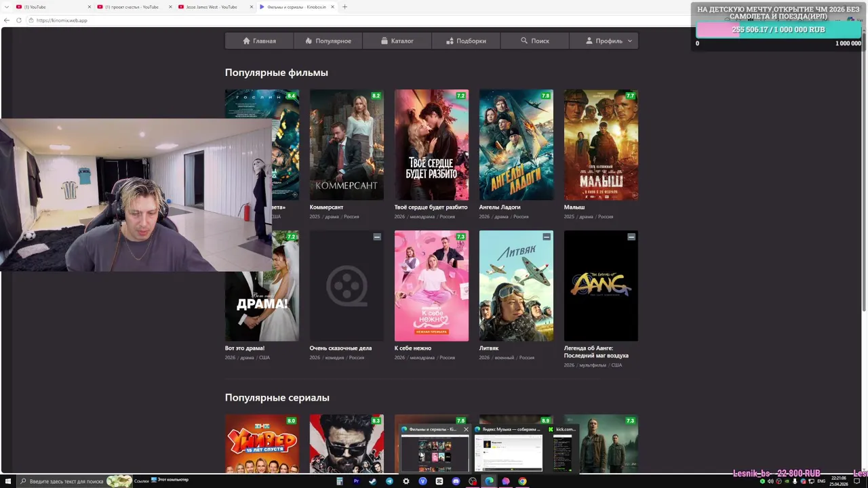Open the Settings gear in taskbar
868x488 pixels.
406,481
